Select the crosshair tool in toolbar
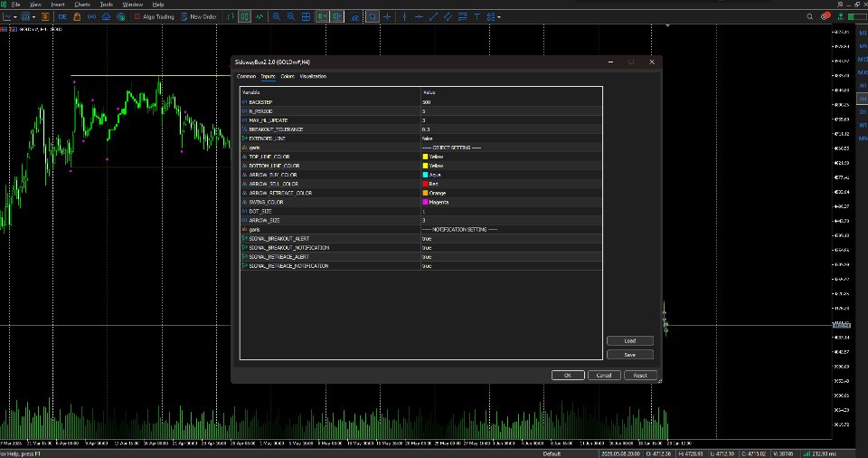 [387, 16]
